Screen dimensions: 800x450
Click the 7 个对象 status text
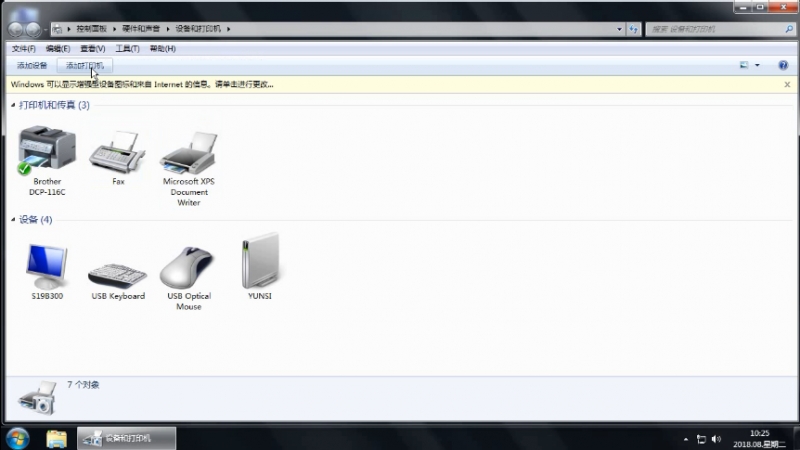[x=83, y=385]
